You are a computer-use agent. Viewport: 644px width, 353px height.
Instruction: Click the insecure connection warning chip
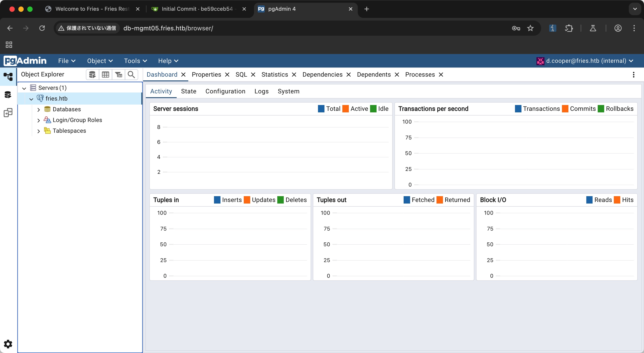pos(87,28)
